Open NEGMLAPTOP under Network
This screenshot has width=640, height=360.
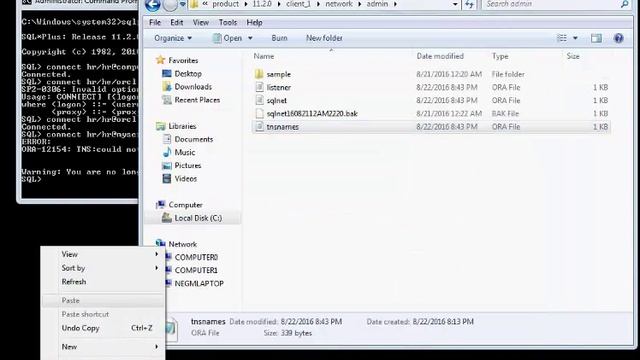199,283
